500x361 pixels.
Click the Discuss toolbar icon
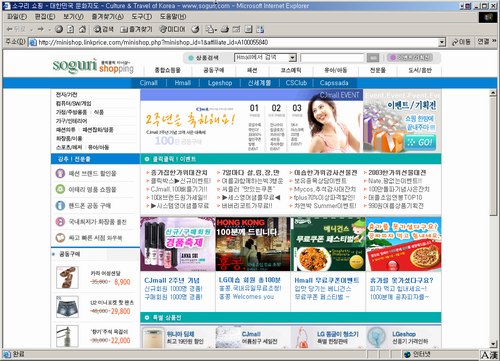click(x=248, y=29)
